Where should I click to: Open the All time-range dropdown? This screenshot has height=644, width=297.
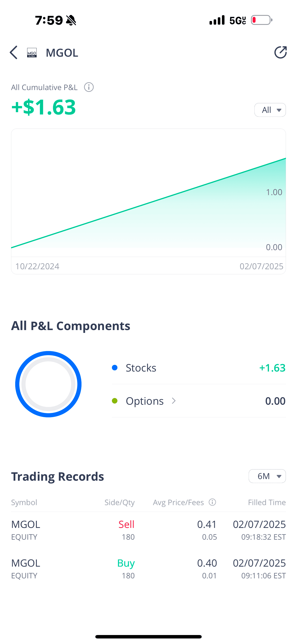[x=270, y=110]
